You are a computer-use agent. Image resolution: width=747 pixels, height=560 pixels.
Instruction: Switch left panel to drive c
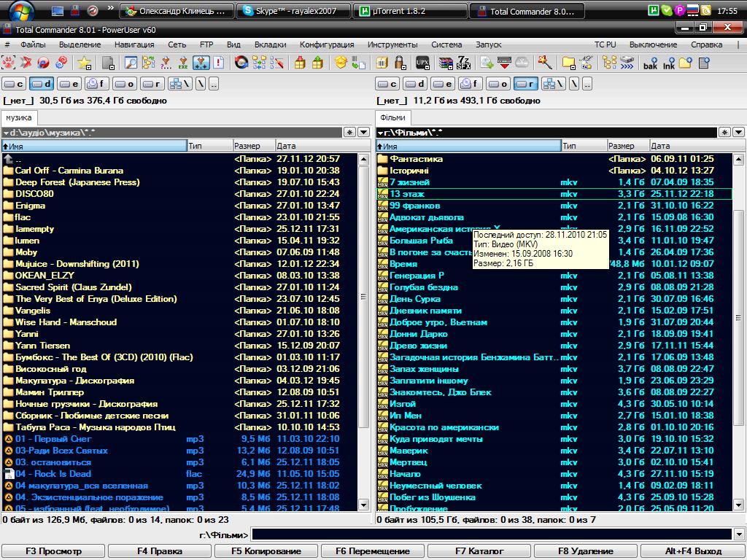(x=14, y=85)
